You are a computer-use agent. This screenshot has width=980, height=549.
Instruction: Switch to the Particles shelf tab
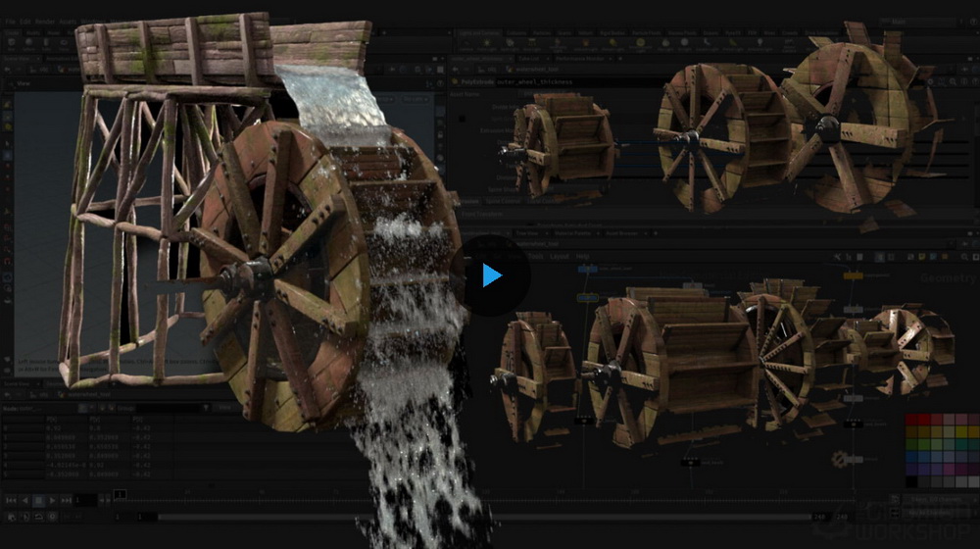click(542, 32)
